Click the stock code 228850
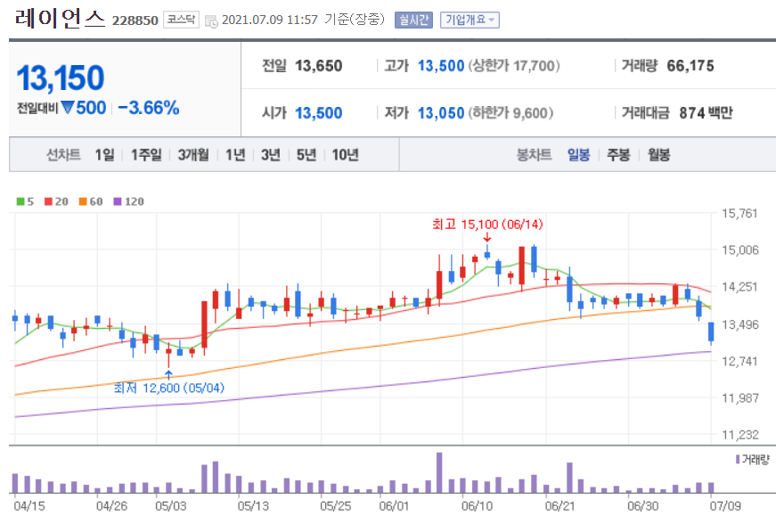The height and width of the screenshot is (532, 776). [x=135, y=20]
